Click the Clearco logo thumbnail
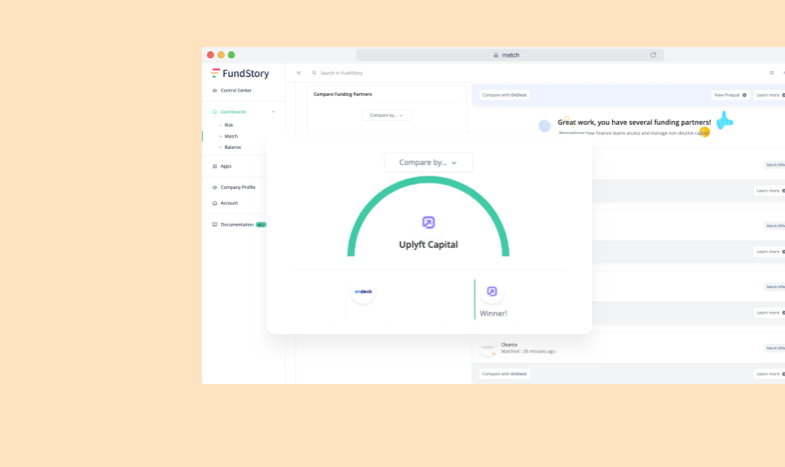 click(x=487, y=348)
